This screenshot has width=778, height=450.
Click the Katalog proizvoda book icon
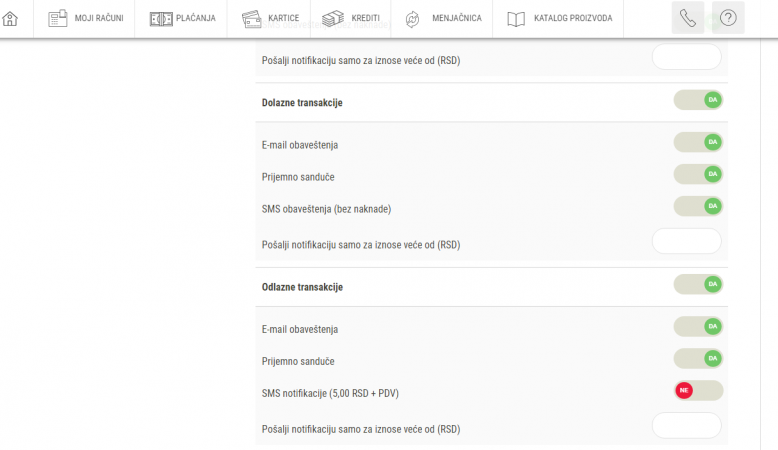click(x=516, y=18)
